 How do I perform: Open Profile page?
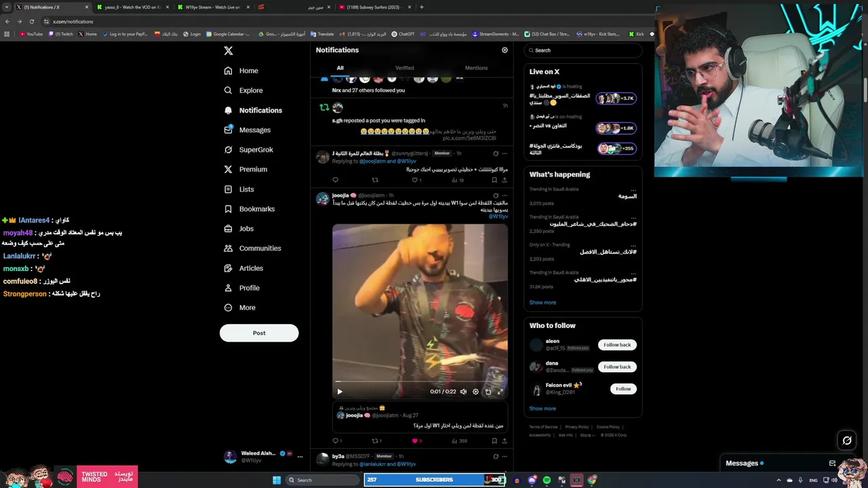pyautogui.click(x=241, y=288)
